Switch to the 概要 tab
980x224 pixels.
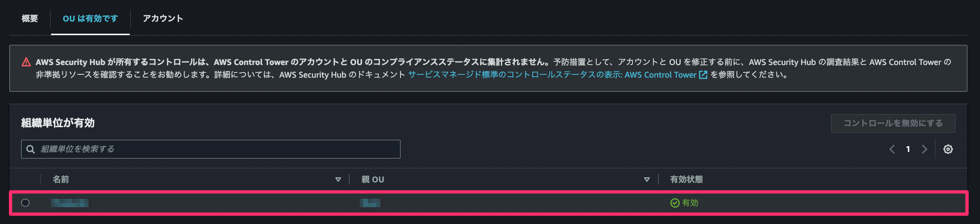click(x=30, y=18)
